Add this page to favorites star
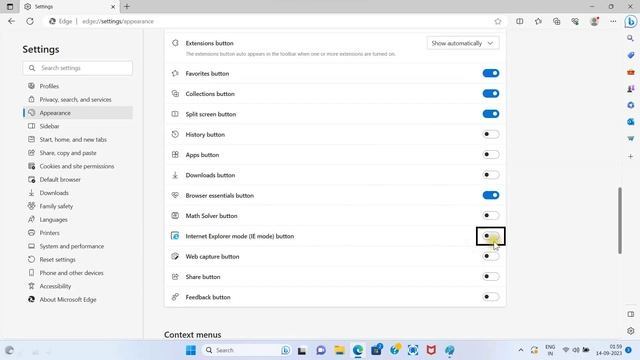The height and width of the screenshot is (360, 640). 498,21
